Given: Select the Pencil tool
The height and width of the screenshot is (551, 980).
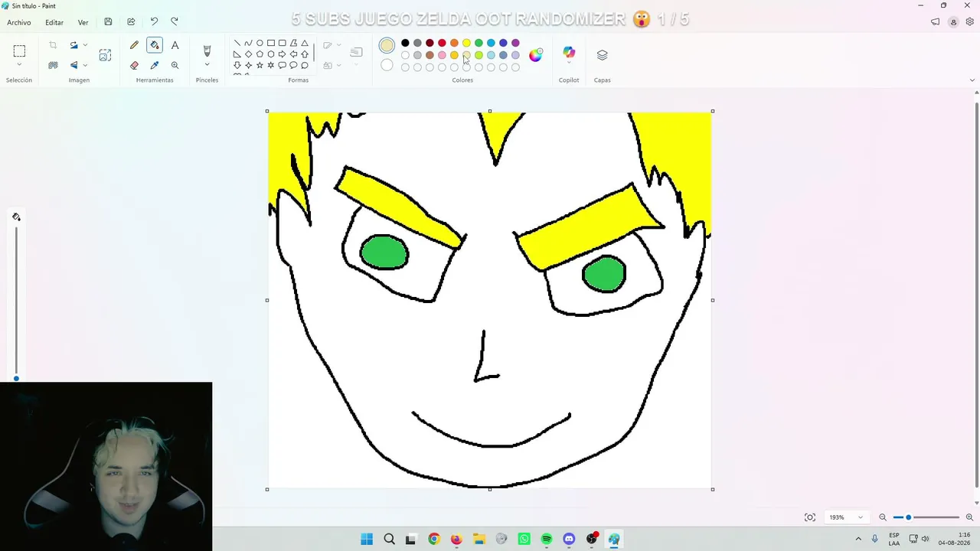Looking at the screenshot, I should [x=134, y=45].
